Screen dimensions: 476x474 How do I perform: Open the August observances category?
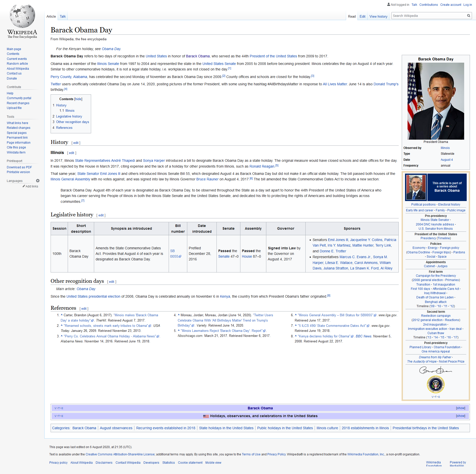pos(116,428)
